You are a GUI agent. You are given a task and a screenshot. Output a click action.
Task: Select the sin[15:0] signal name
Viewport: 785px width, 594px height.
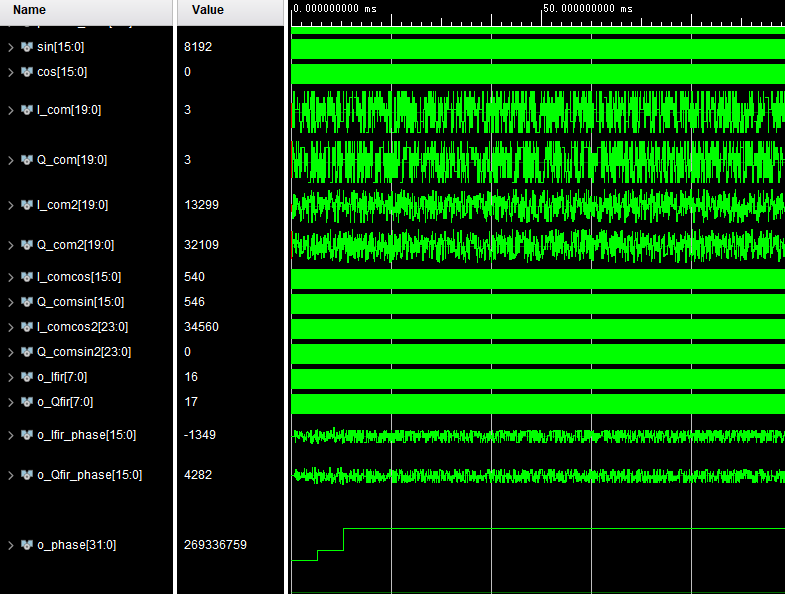point(61,47)
